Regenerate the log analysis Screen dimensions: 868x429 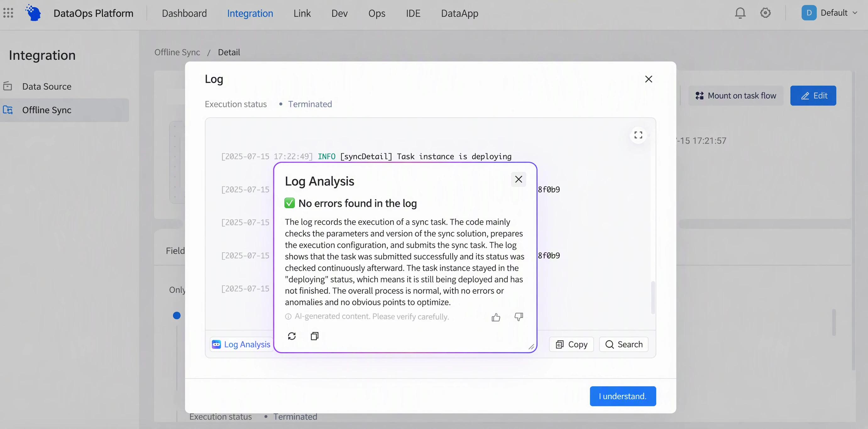click(x=292, y=336)
